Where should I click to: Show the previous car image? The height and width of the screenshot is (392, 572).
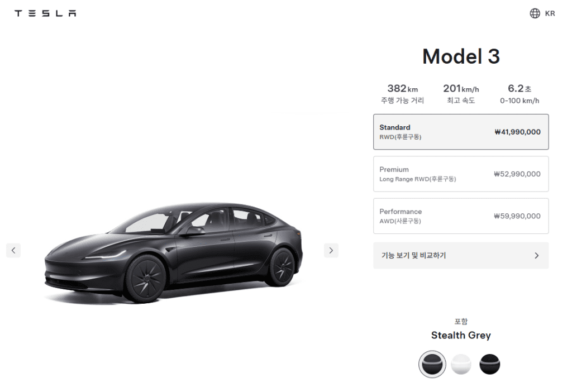point(13,251)
